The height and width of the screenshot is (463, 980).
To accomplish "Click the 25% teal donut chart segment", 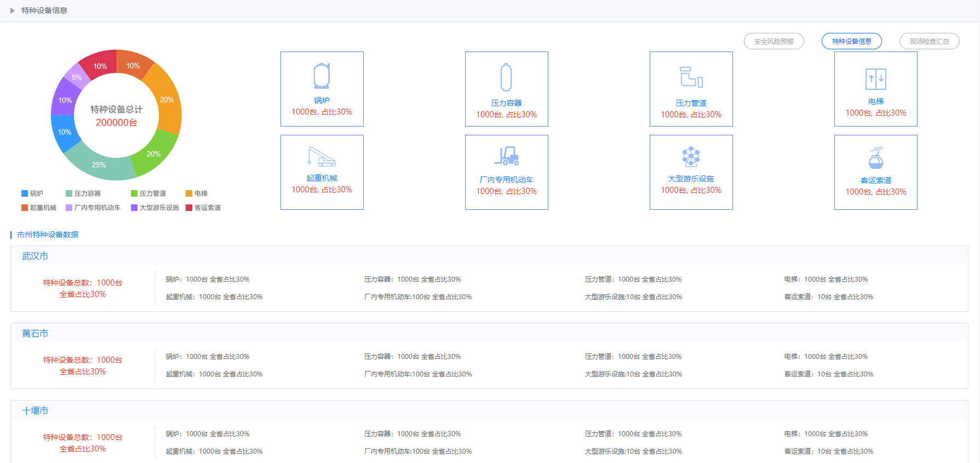I will tap(99, 165).
